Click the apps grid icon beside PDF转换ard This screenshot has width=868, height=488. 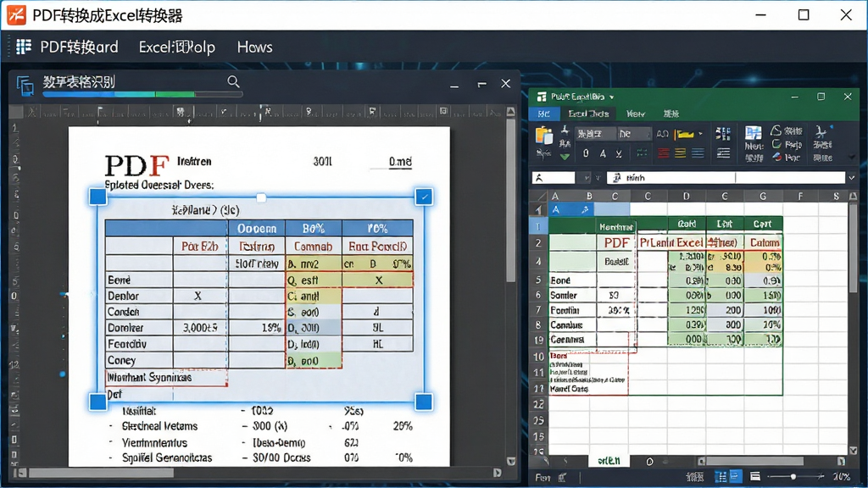23,47
